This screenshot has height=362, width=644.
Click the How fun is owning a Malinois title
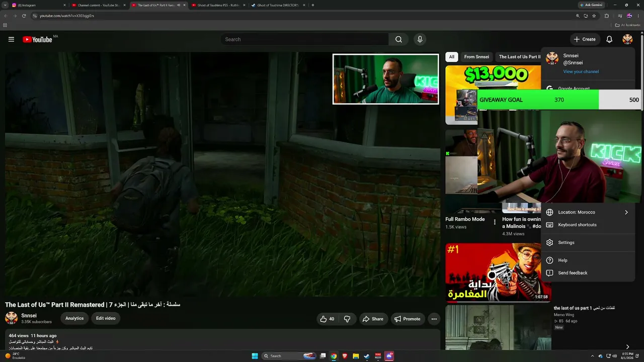pyautogui.click(x=521, y=223)
